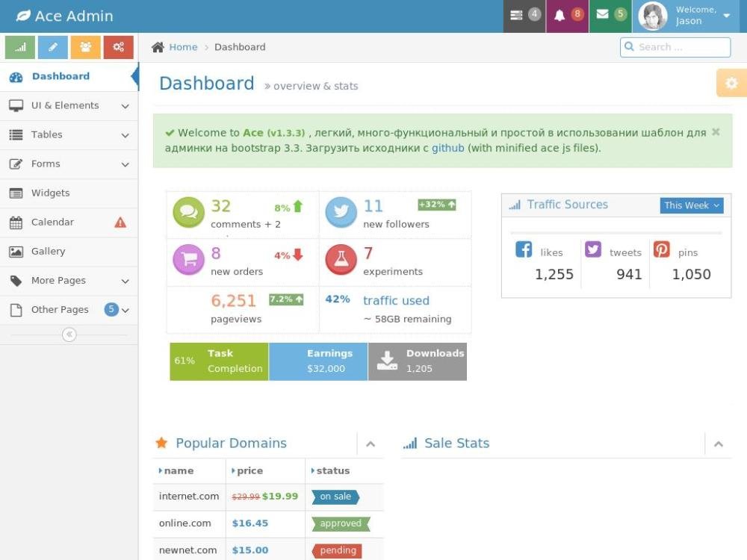Open the This Week dropdown
Viewport: 747px width, 560px height.
(692, 205)
